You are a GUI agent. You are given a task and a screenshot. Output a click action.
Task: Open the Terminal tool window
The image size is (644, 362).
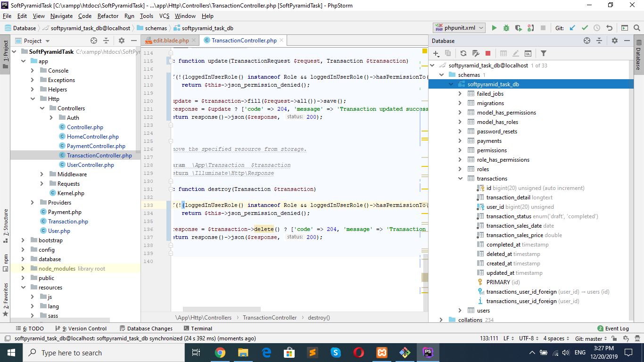coord(198,329)
